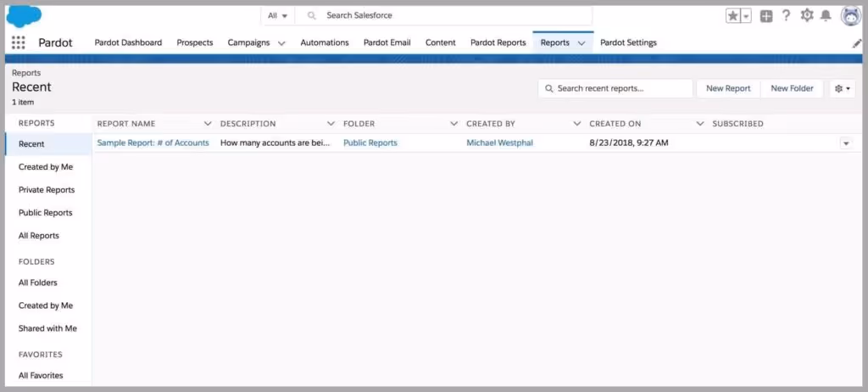The height and width of the screenshot is (392, 868).
Task: Open the user profile avatar
Action: pos(851,16)
